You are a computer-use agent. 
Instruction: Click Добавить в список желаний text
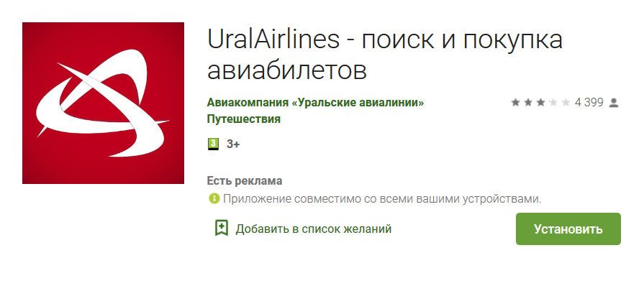(314, 229)
